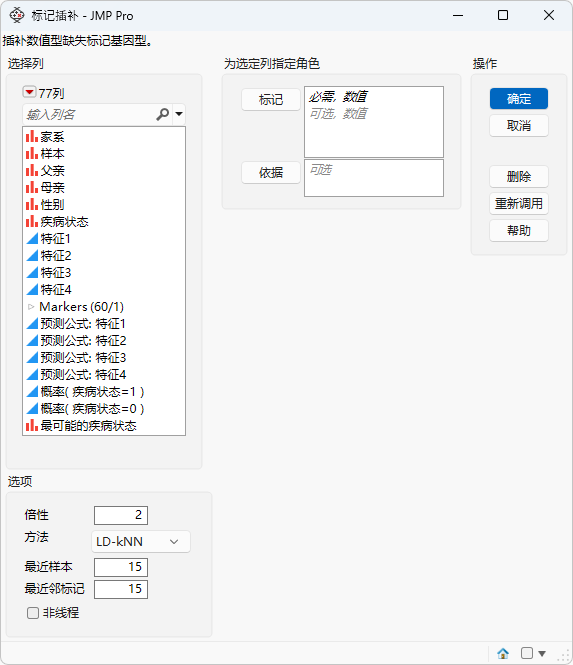Viewport: 573px width, 665px height.
Task: Select the 疾病状态 column name
Action: [64, 221]
